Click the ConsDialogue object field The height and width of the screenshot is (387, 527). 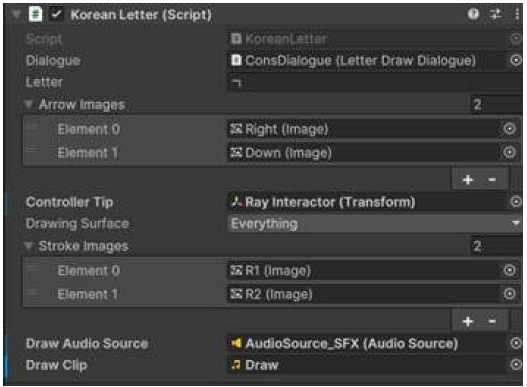368,61
